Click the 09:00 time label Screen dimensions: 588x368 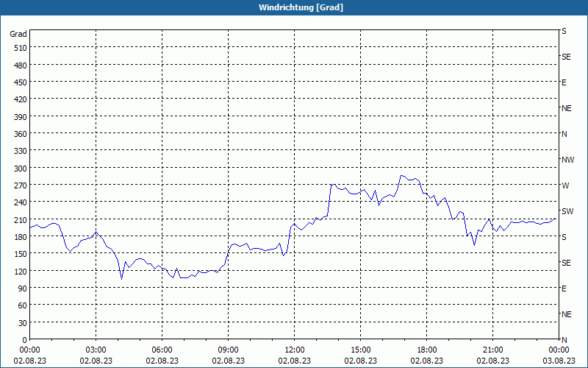[228, 350]
